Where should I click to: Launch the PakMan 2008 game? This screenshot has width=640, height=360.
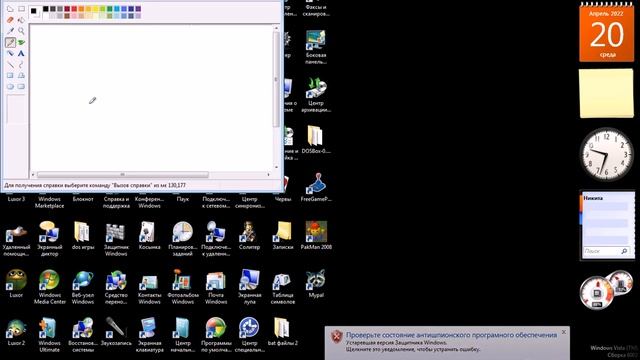tap(316, 236)
